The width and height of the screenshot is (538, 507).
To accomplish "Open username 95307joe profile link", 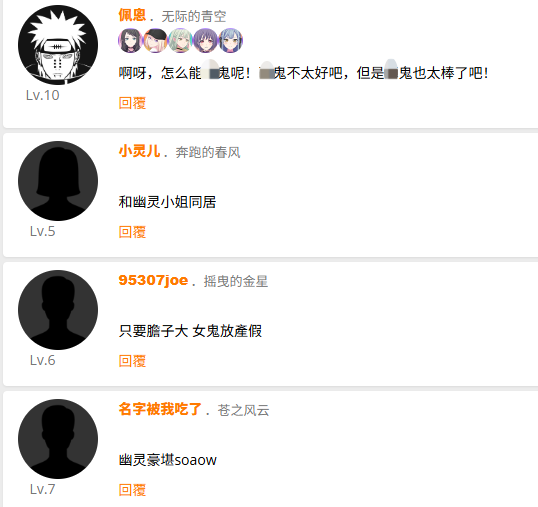I will 153,280.
